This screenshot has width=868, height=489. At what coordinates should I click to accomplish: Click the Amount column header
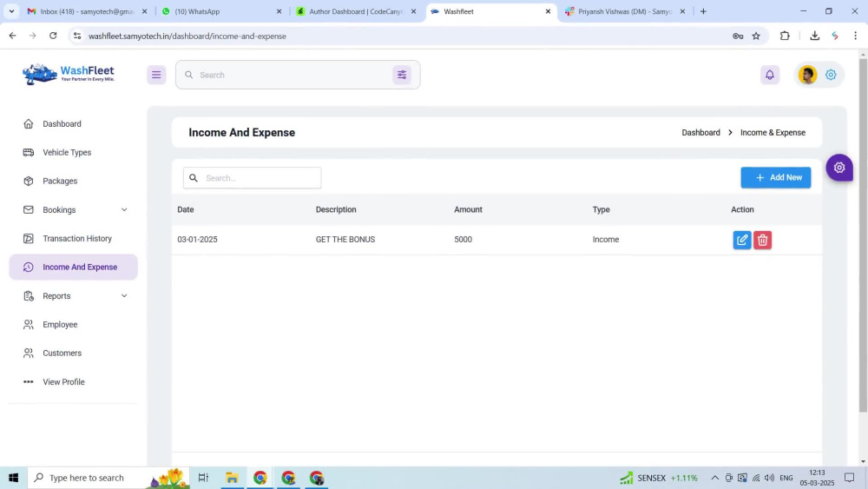469,210
